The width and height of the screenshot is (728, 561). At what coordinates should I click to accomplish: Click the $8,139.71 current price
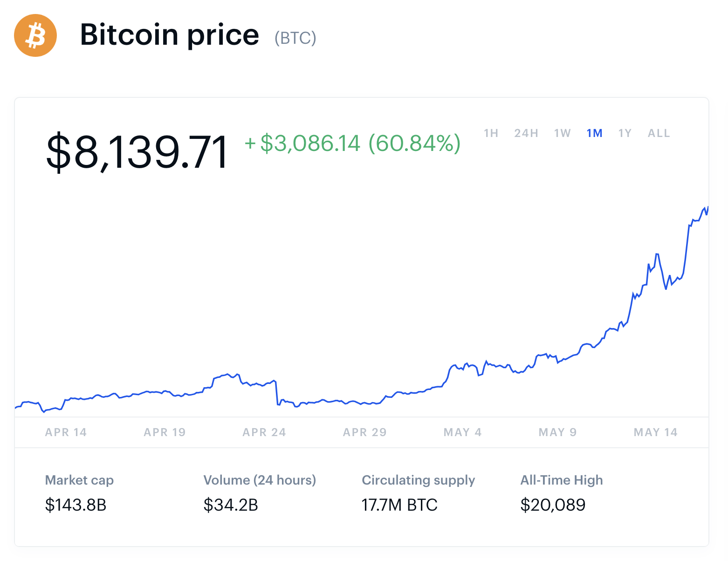coord(137,151)
